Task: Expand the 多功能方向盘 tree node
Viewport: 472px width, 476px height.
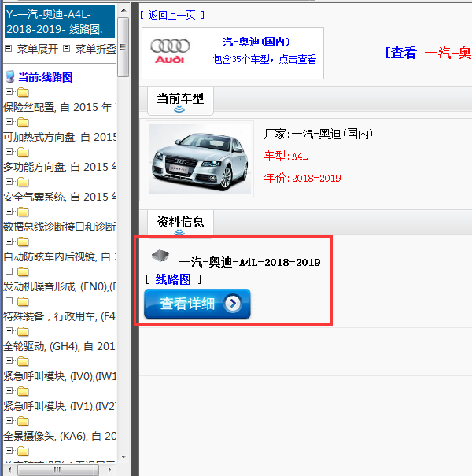Action: 9,152
